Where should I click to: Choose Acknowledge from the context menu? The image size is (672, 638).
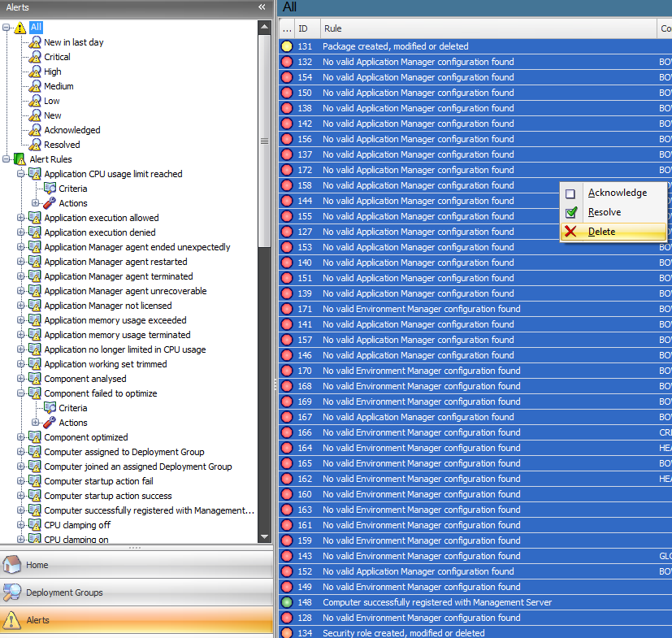tap(613, 193)
